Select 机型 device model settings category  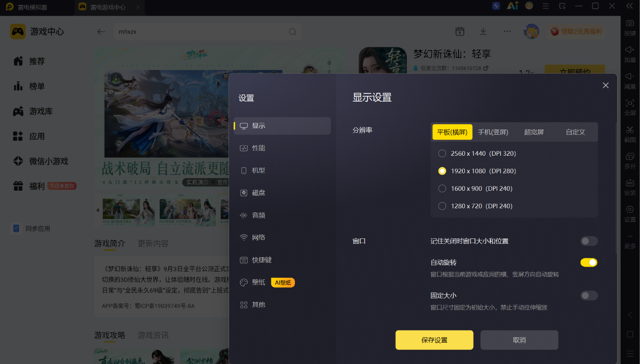pos(282,170)
